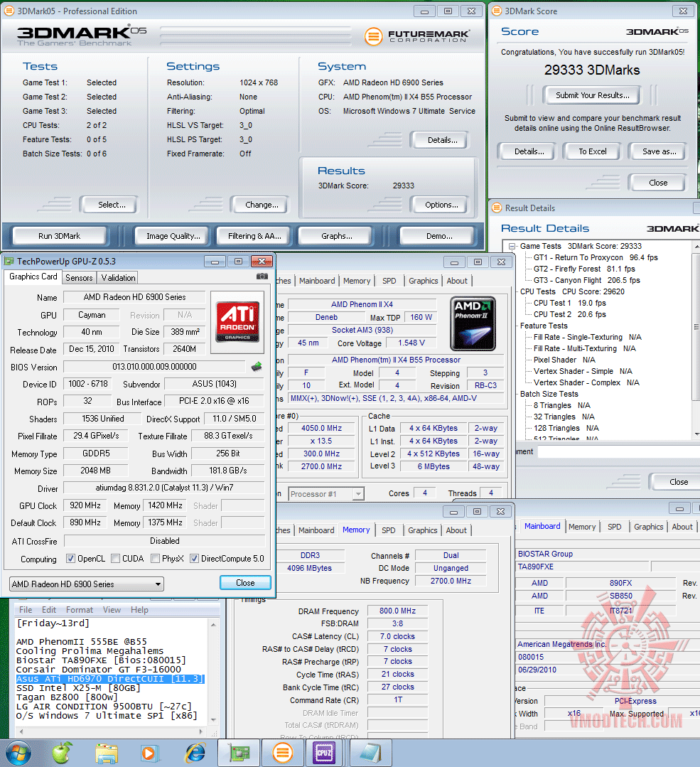Click the GPU-Z screenshot camera icon
The width and height of the screenshot is (700, 767).
coord(262,277)
